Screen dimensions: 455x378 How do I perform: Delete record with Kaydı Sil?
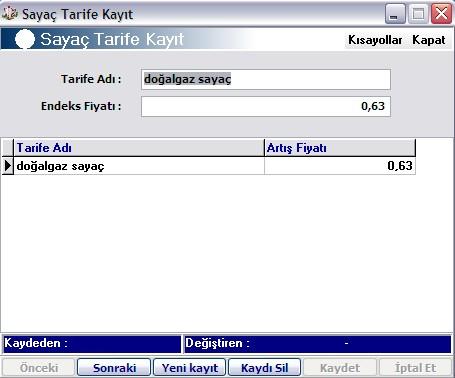point(265,368)
